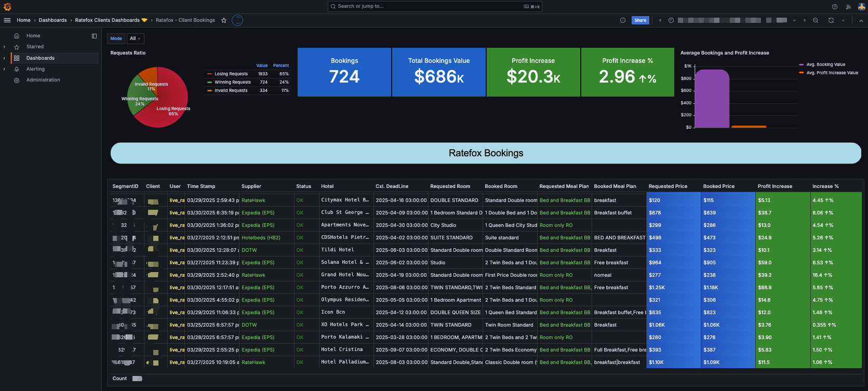Sort table by Supplier column header
The image size is (868, 391).
tap(251, 186)
